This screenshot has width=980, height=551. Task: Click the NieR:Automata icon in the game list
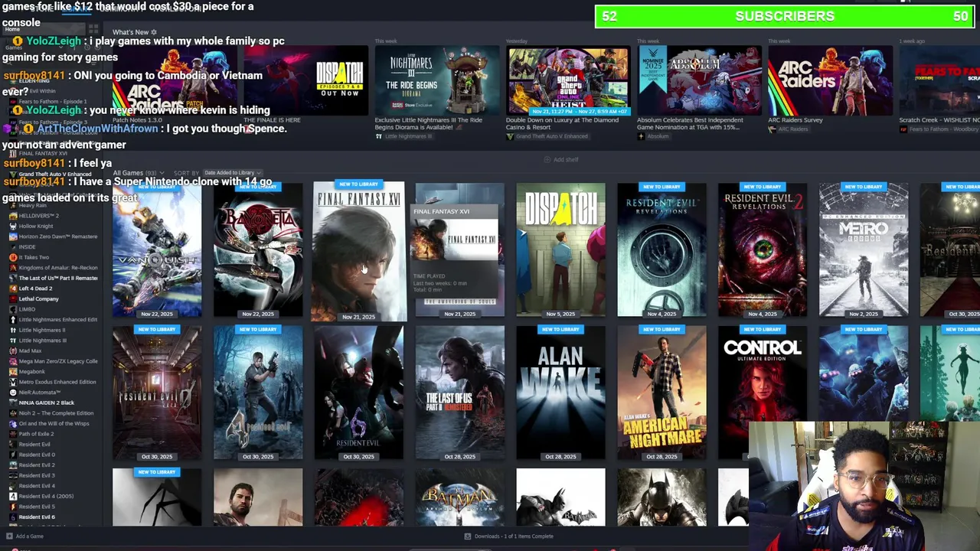pos(13,392)
